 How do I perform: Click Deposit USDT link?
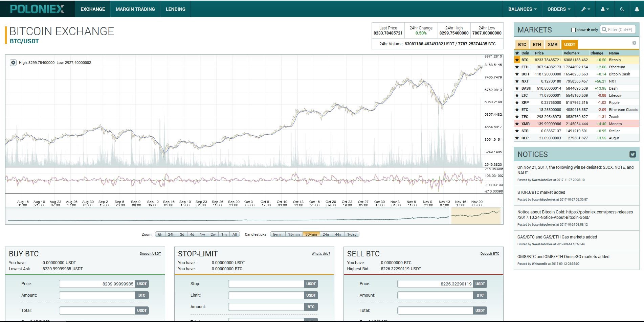coord(150,254)
